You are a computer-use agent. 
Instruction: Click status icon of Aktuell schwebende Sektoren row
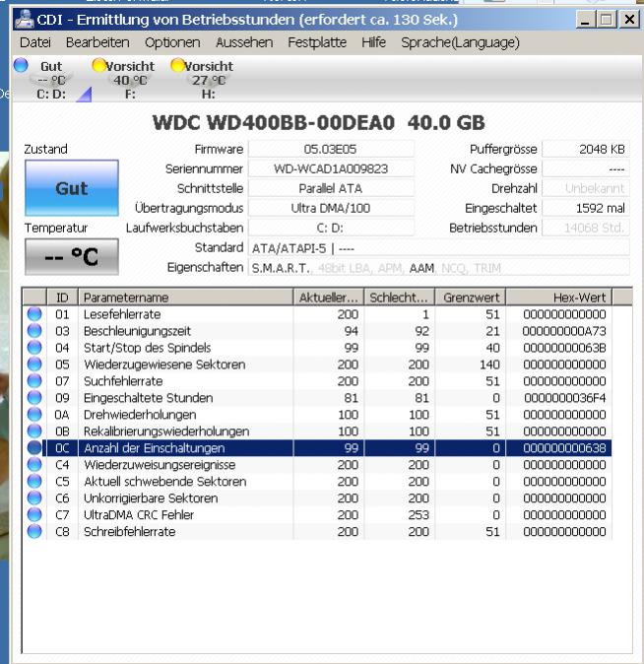pos(34,482)
